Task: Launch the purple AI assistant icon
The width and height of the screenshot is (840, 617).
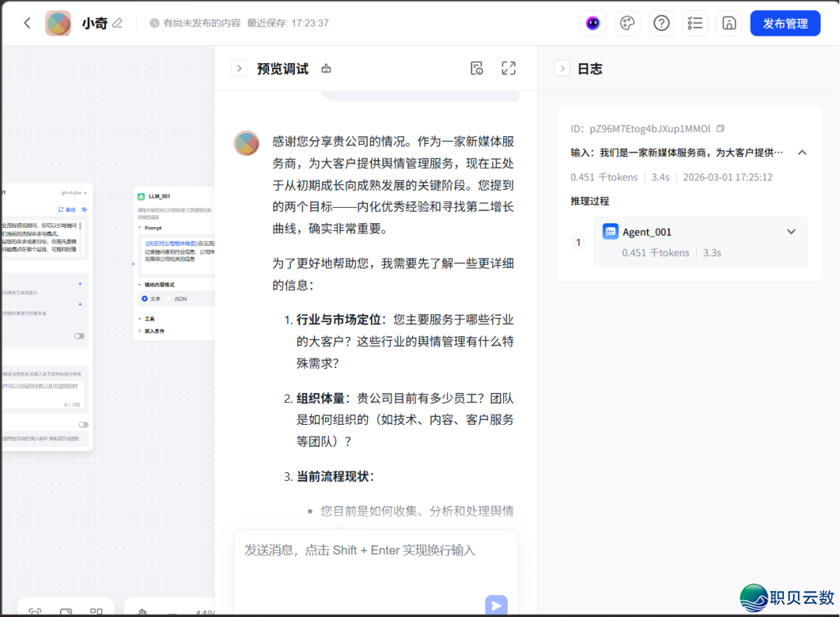Action: [592, 23]
